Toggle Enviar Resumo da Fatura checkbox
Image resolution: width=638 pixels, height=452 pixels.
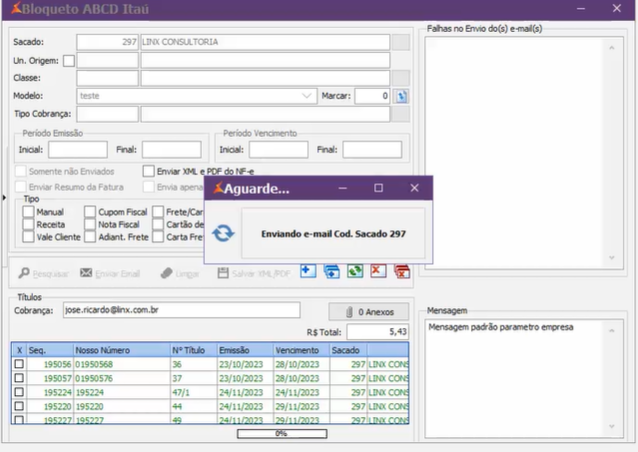21,187
